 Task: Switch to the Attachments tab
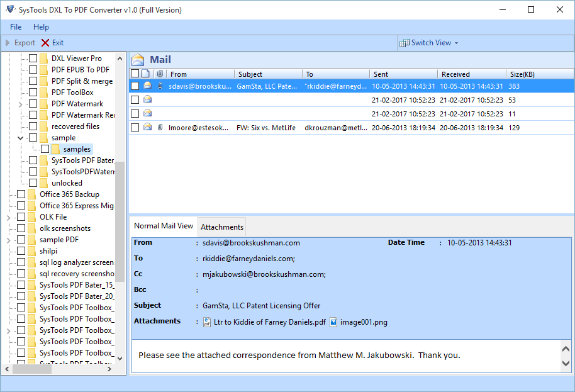click(x=221, y=226)
